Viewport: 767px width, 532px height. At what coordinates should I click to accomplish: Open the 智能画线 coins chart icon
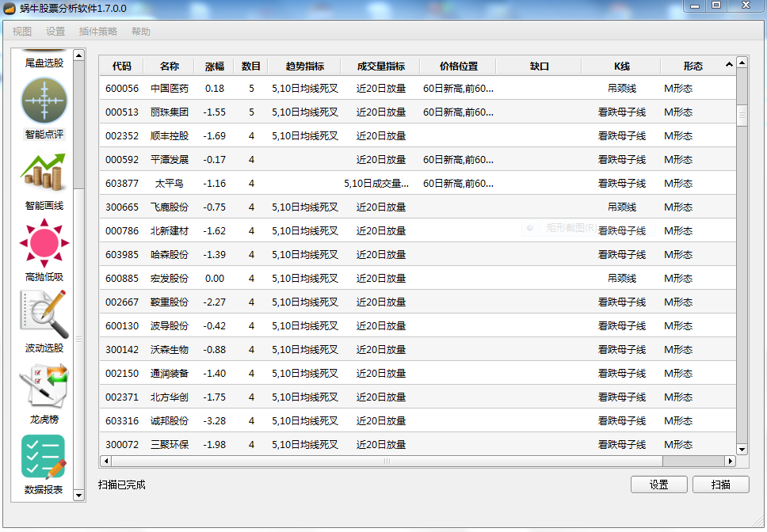43,172
